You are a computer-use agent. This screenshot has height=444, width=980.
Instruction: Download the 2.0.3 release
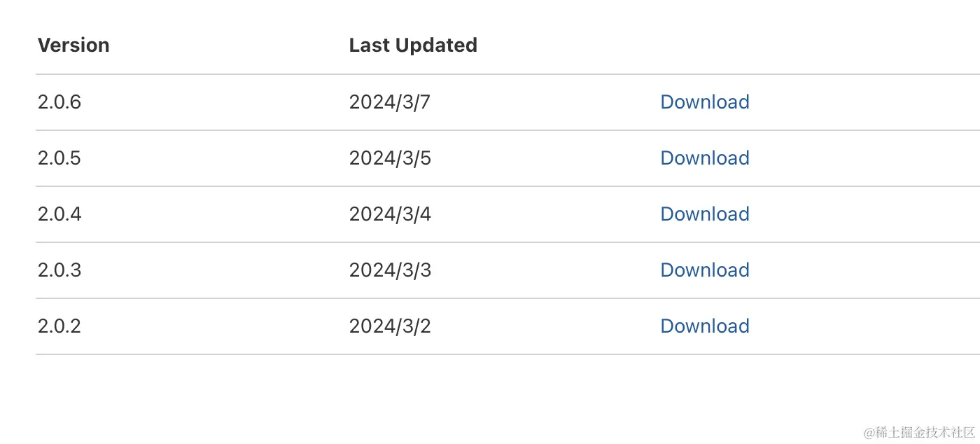[704, 270]
